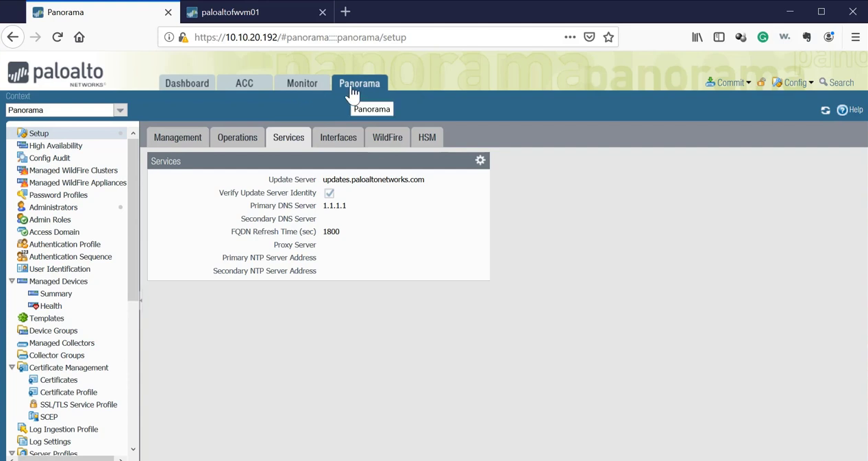Click the Services panel gear icon
The height and width of the screenshot is (461, 868).
pyautogui.click(x=480, y=160)
